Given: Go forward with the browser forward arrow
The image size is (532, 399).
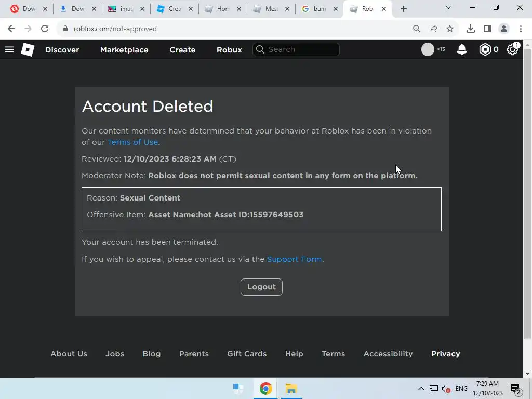Looking at the screenshot, I should point(28,29).
